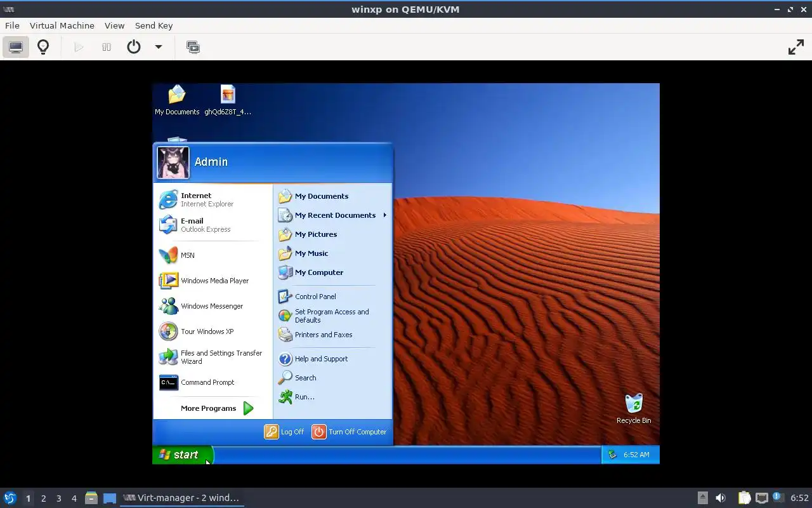Open Internet Explorer from Start menu
812x508 pixels.
point(213,199)
